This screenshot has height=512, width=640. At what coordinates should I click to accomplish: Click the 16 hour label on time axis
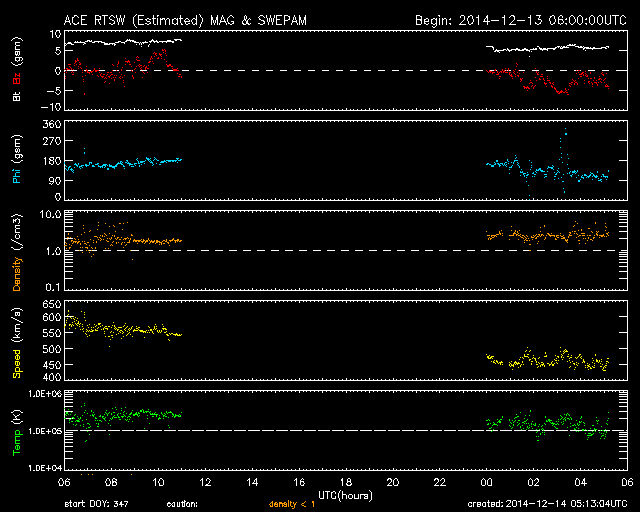click(x=299, y=482)
